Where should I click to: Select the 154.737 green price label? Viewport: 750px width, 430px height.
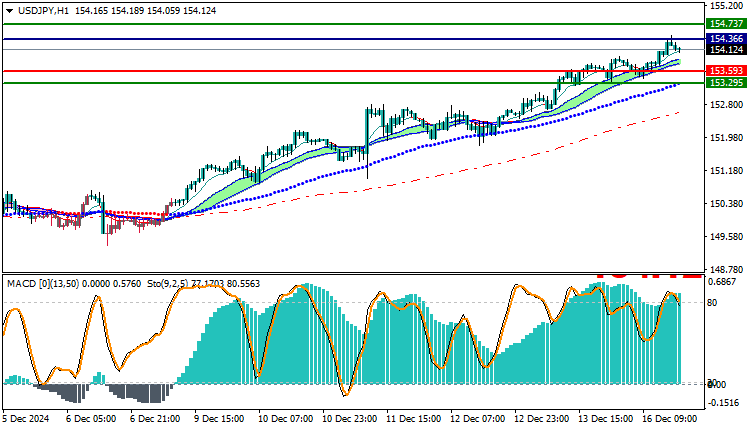pyautogui.click(x=727, y=23)
